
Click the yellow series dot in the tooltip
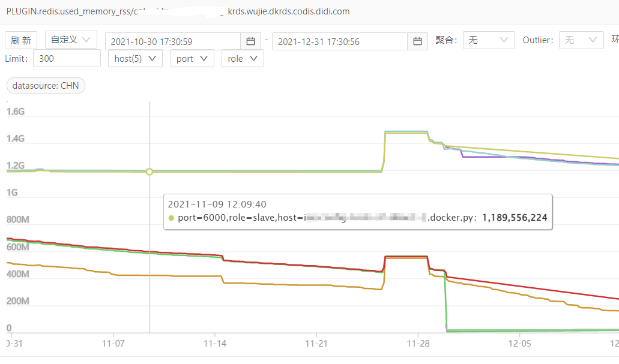[x=171, y=218]
